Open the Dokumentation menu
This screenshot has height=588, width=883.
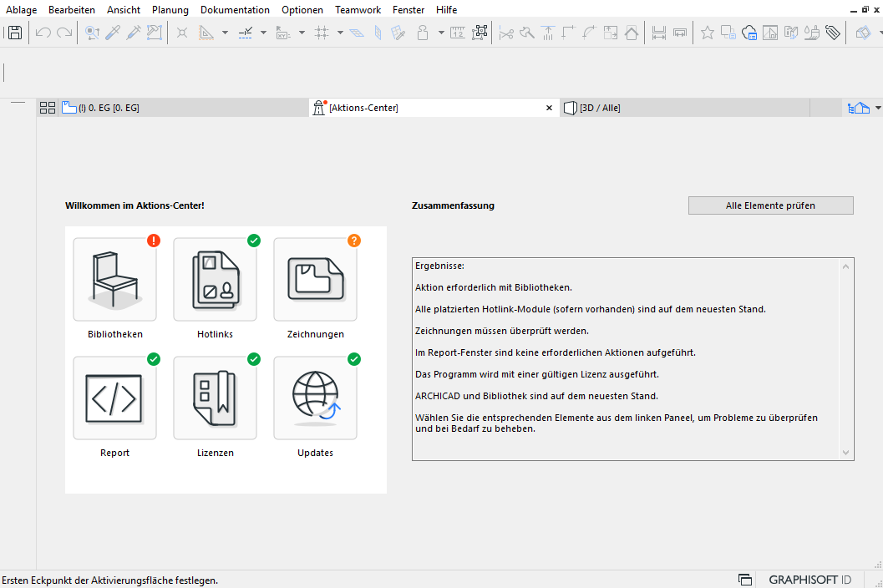(235, 9)
